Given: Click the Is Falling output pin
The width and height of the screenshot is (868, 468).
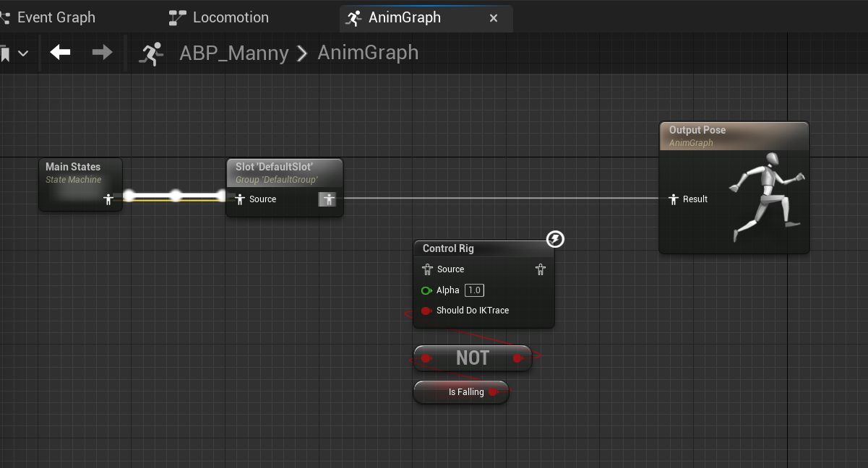Looking at the screenshot, I should 493,392.
